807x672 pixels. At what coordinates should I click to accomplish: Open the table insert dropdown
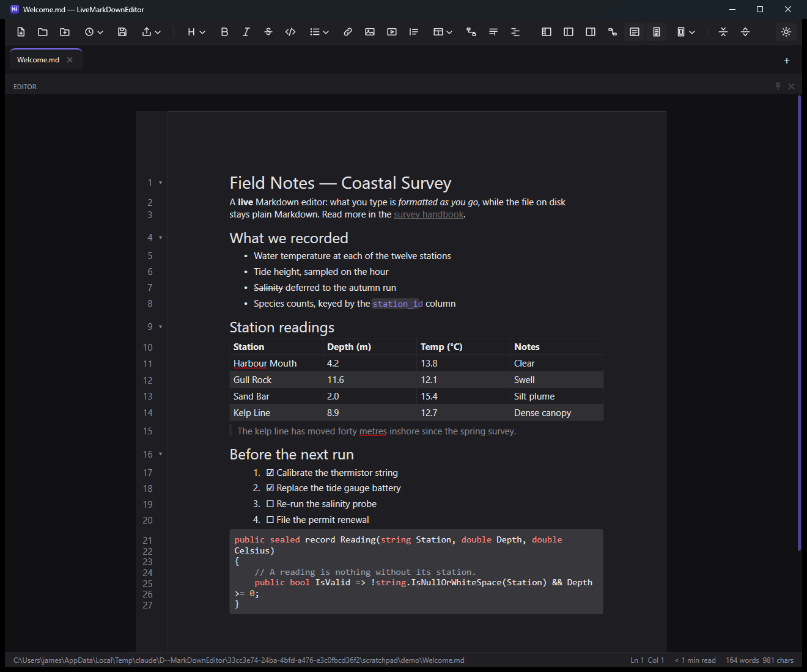[443, 32]
